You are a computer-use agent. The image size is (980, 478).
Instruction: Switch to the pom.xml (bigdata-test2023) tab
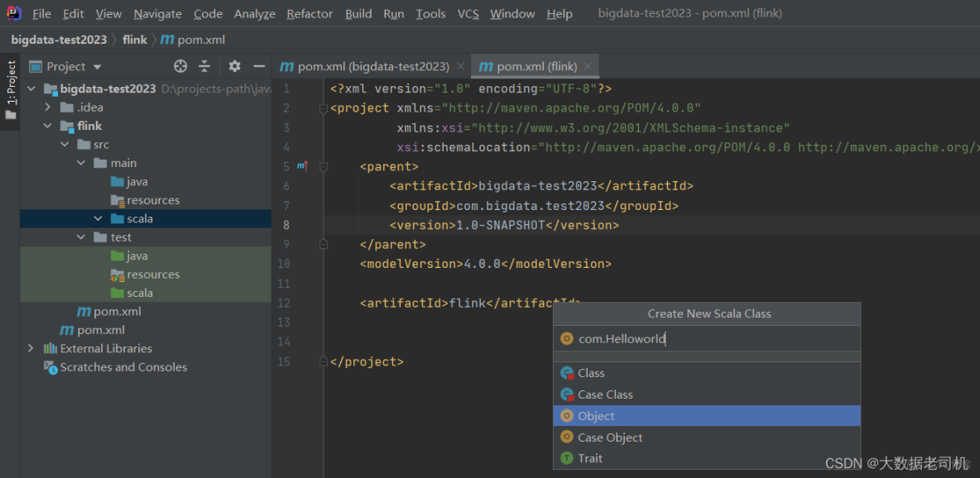coord(365,65)
